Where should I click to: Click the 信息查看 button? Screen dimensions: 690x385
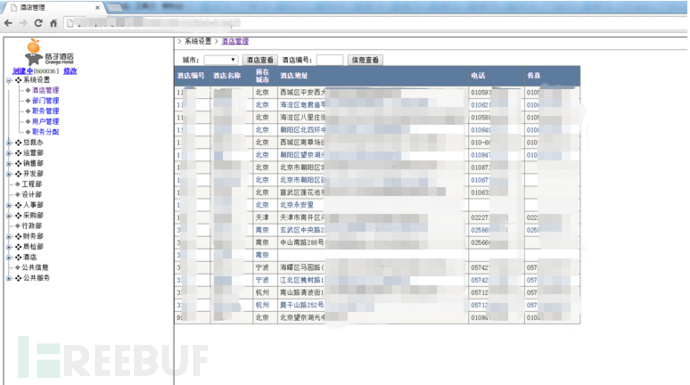click(x=365, y=60)
